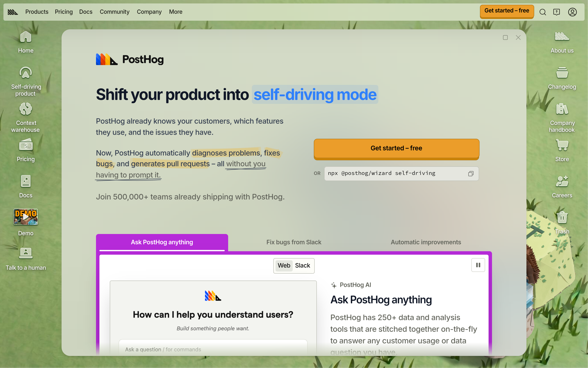Open the user account icon
This screenshot has width=588, height=368.
pyautogui.click(x=573, y=12)
